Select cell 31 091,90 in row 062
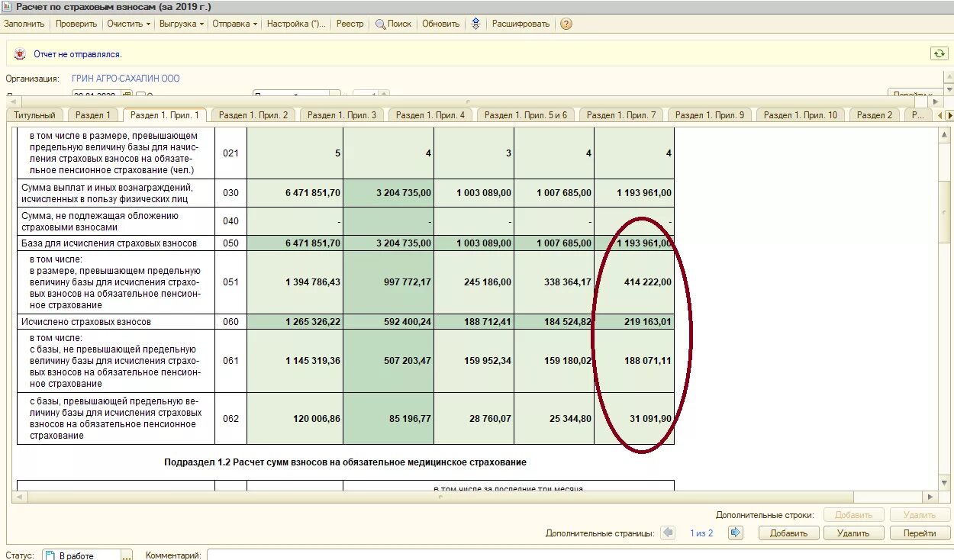 634,419
